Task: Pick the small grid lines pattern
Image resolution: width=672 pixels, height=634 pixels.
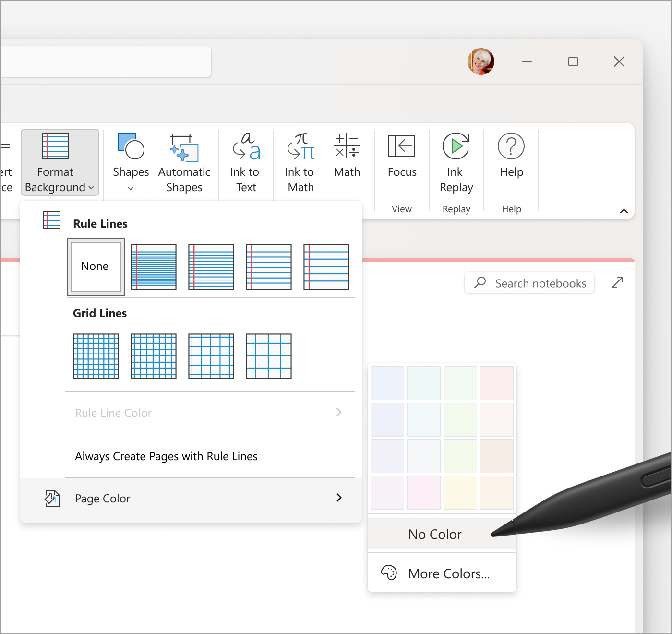Action: pyautogui.click(x=96, y=356)
